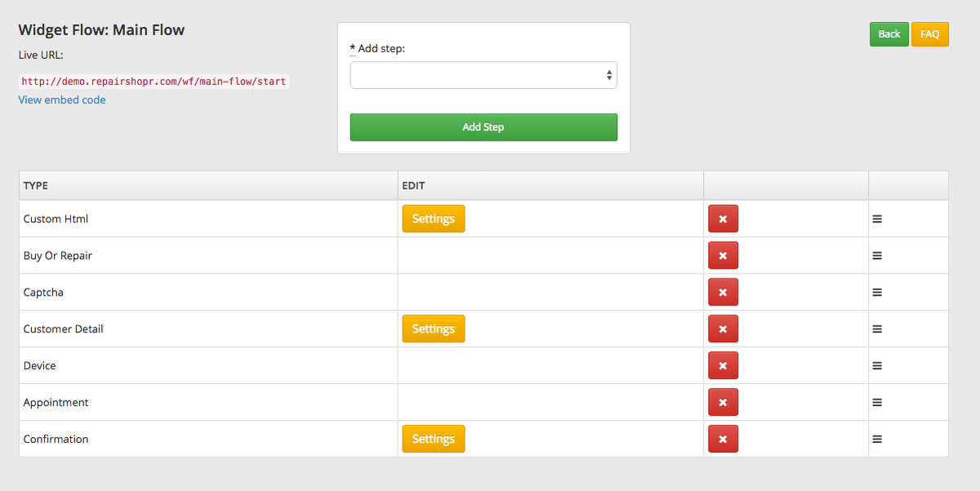This screenshot has height=491, width=980.
Task: Open the Add step dropdown
Action: (x=483, y=75)
